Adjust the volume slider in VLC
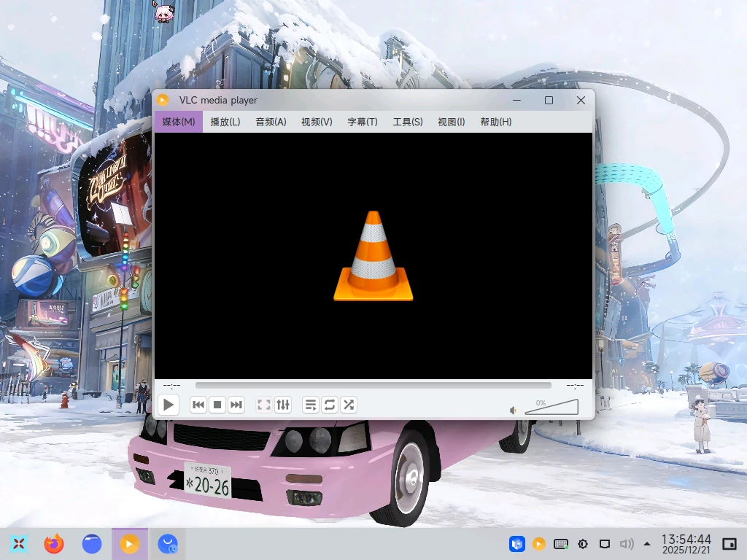The height and width of the screenshot is (560, 747). click(551, 407)
